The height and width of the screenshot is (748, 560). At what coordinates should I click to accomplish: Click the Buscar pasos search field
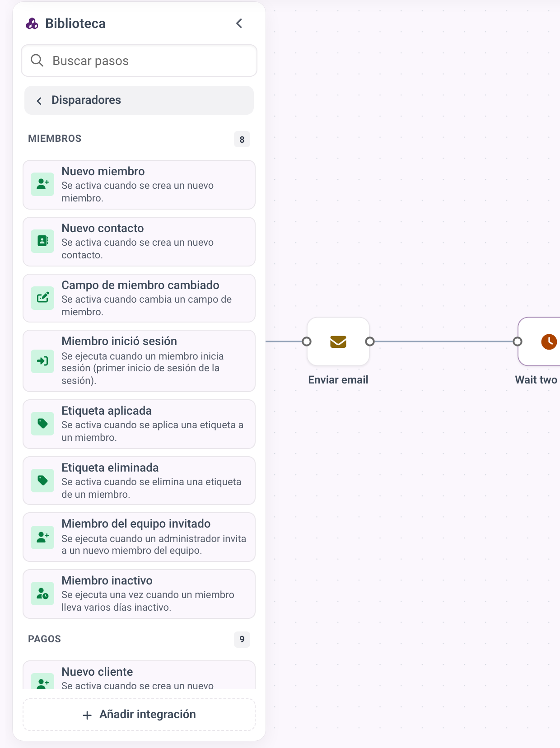[139, 61]
